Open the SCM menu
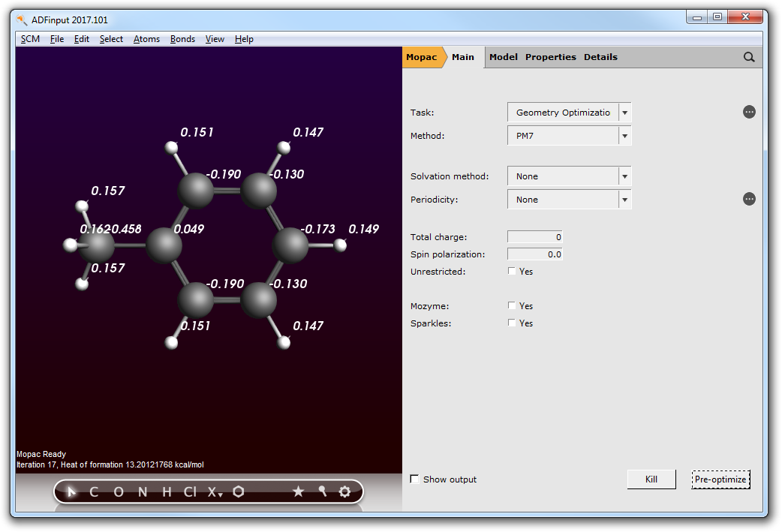Image resolution: width=782 pixels, height=532 pixels. [x=31, y=39]
